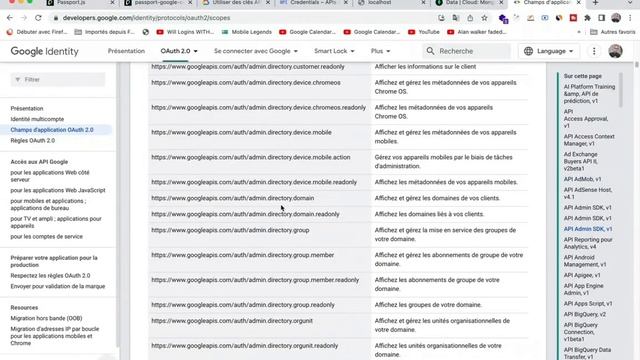This screenshot has height=360, width=640.
Task: Open the Présentation top nav tab
Action: 126,51
